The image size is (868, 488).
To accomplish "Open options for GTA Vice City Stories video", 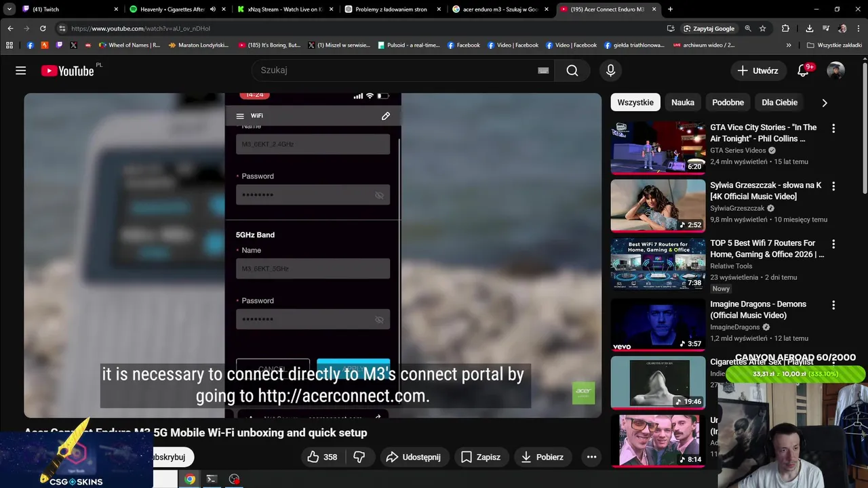I will pyautogui.click(x=833, y=128).
